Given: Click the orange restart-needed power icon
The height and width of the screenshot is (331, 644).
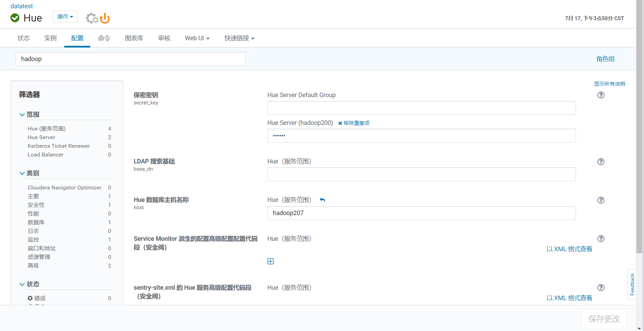Looking at the screenshot, I should (x=105, y=18).
